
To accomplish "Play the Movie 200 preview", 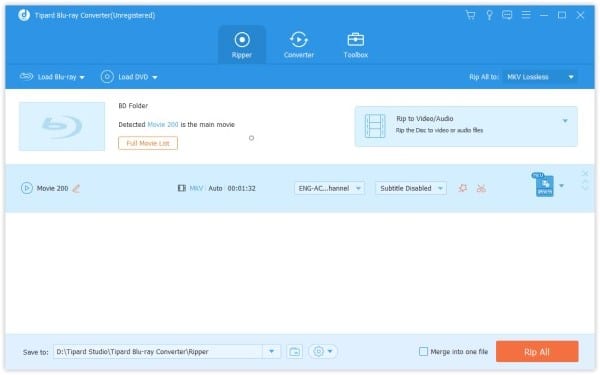I will pyautogui.click(x=26, y=188).
